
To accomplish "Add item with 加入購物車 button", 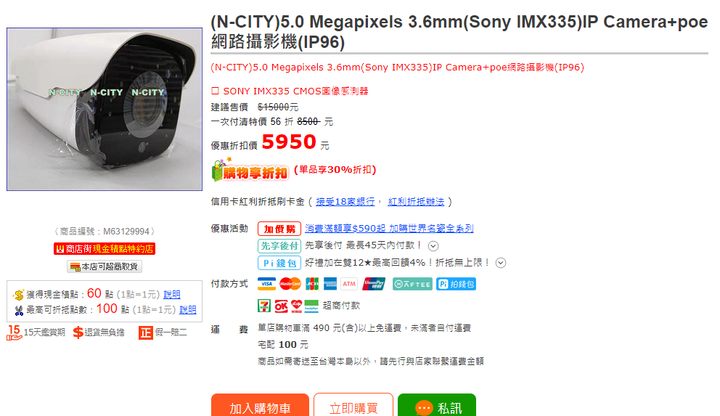I will click(260, 406).
